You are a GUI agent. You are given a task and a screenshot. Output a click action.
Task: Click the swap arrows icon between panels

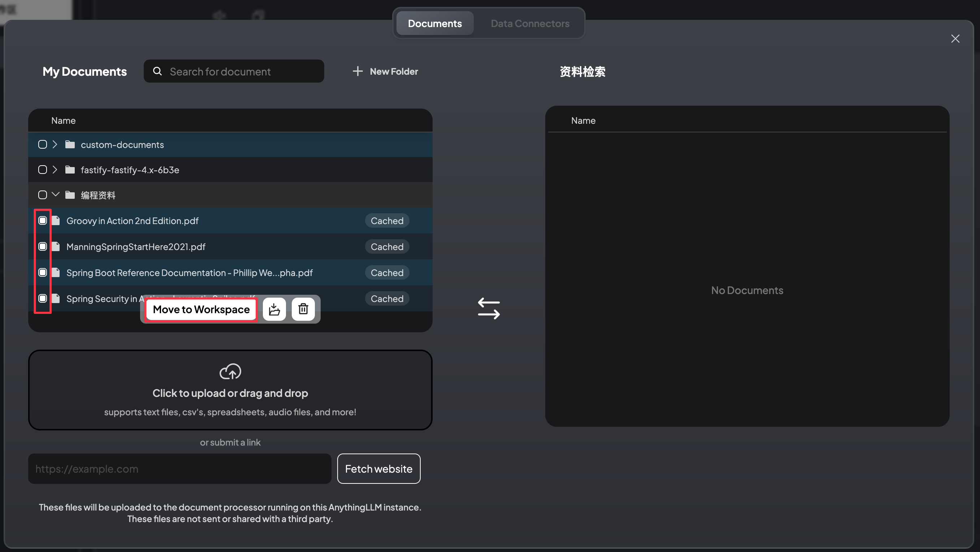pos(489,308)
